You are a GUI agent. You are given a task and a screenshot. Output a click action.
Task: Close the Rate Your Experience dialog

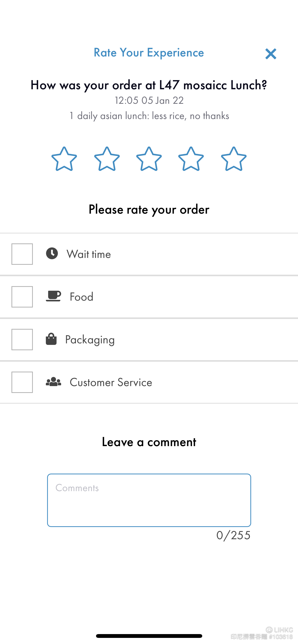pyautogui.click(x=271, y=54)
